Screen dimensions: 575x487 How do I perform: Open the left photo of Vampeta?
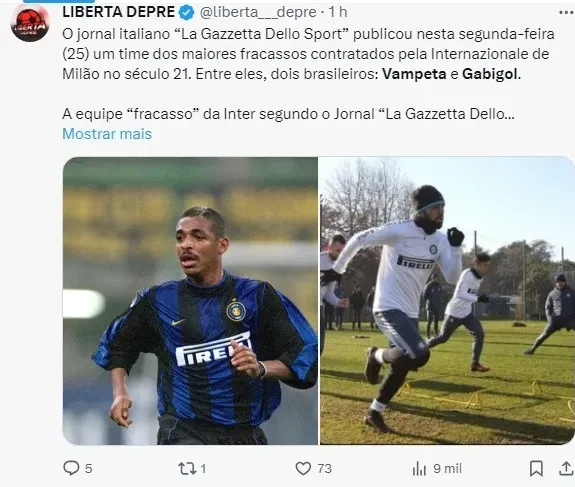(190, 301)
